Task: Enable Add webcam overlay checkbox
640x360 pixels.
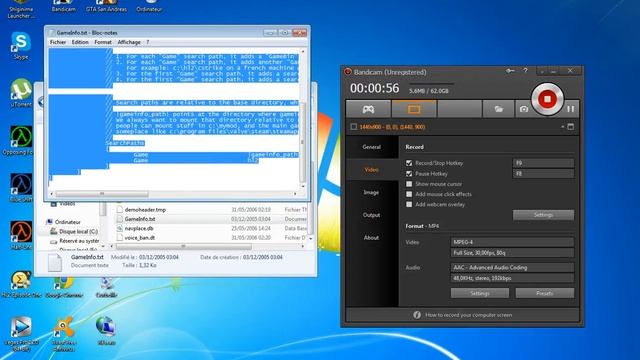Action: 409,204
